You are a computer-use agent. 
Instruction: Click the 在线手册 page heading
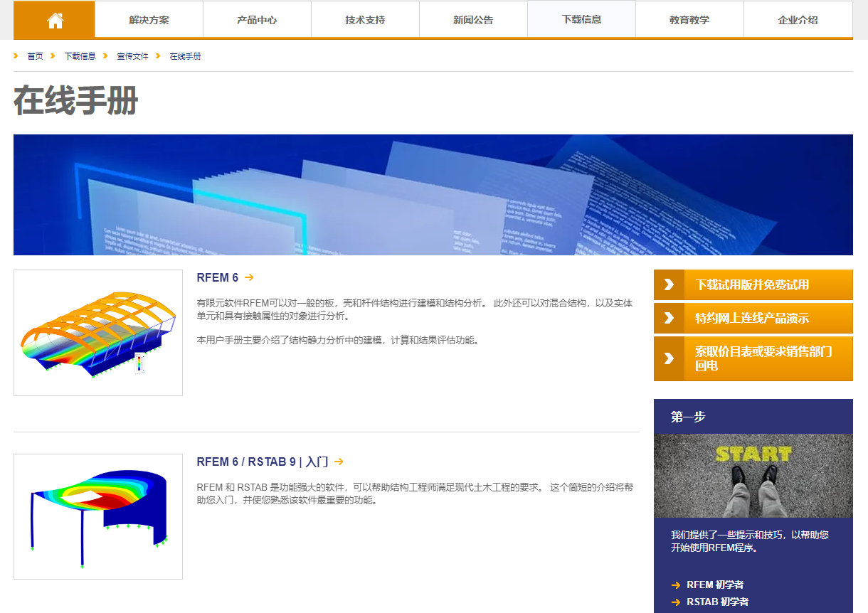[75, 101]
